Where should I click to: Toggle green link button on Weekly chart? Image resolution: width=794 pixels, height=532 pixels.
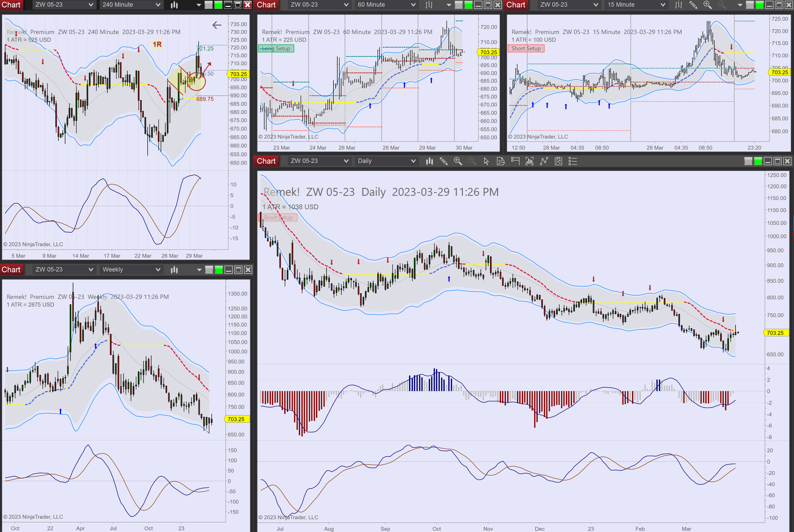pyautogui.click(x=219, y=270)
